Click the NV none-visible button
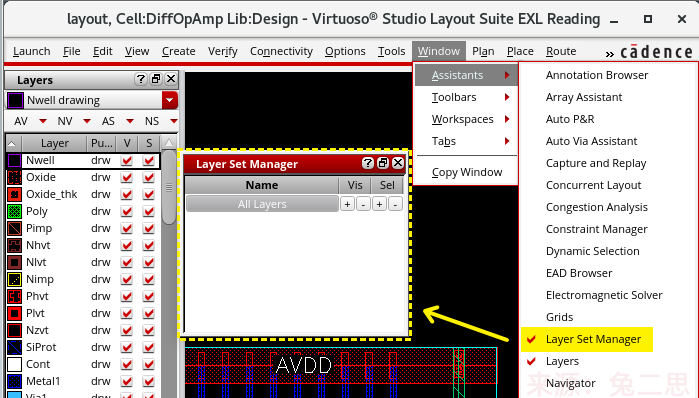The height and width of the screenshot is (398, 699). point(65,121)
